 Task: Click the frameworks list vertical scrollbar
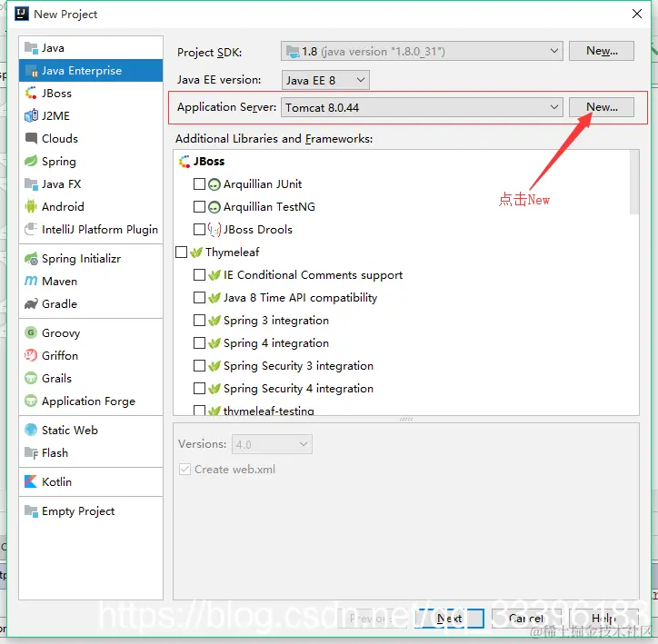(634, 183)
